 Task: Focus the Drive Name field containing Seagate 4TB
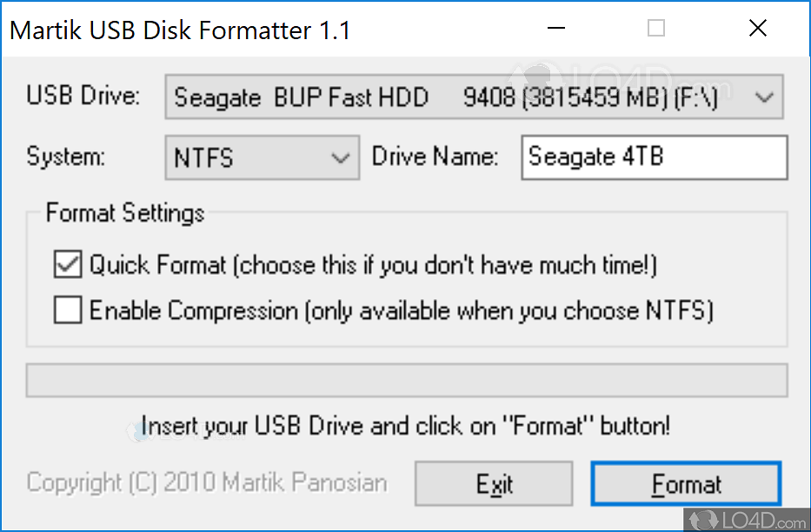coord(654,157)
